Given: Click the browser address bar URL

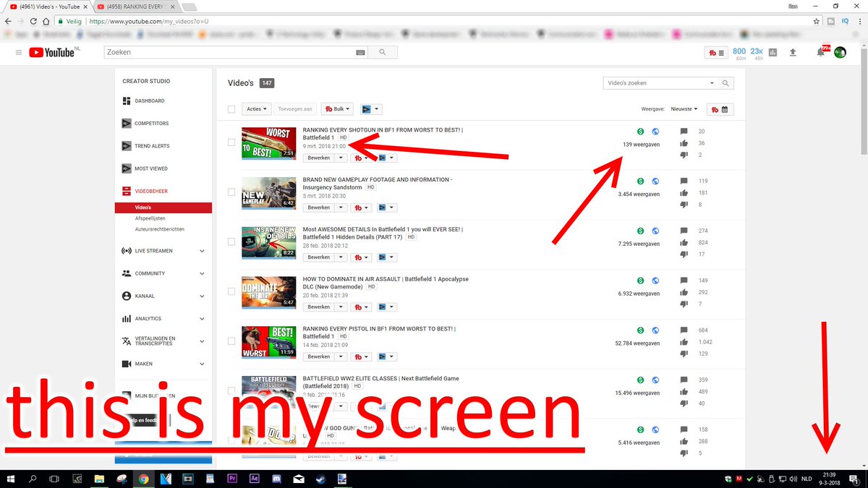Looking at the screenshot, I should 148,22.
